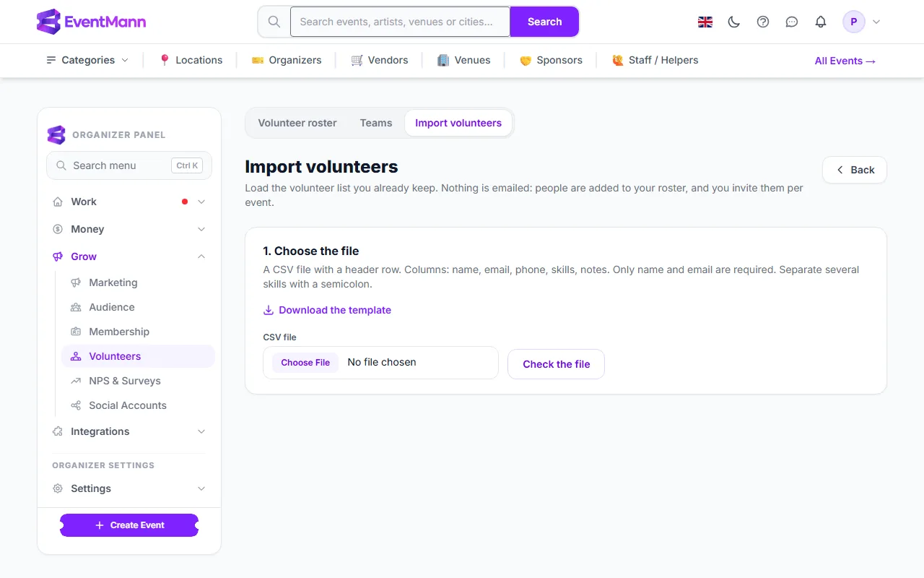Open notifications bell

pyautogui.click(x=821, y=22)
